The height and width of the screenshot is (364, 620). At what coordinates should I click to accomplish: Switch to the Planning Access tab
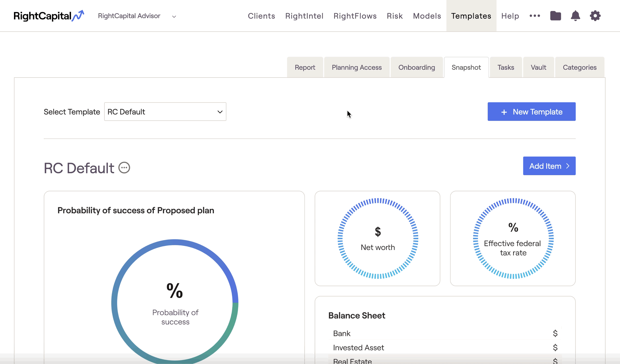357,67
